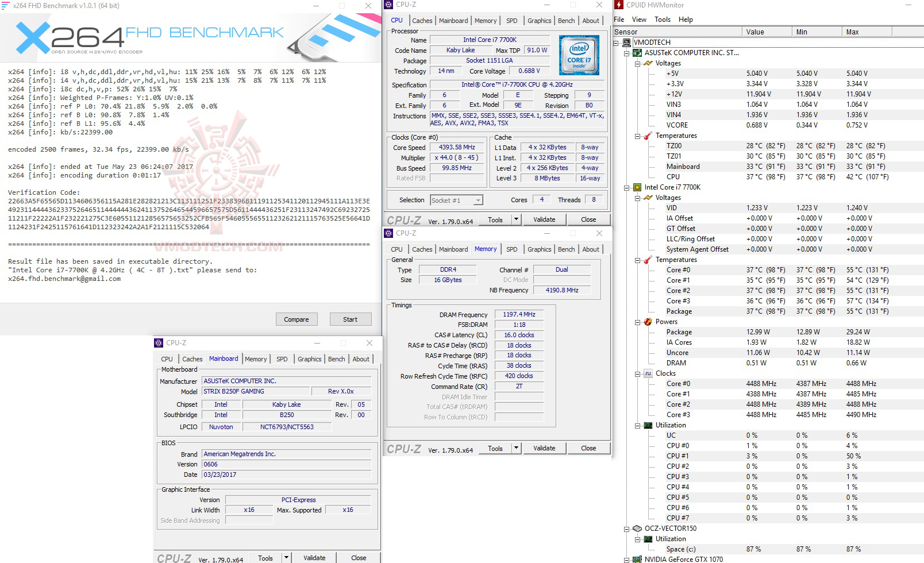Open the File menu in HWMonitor
The height and width of the screenshot is (563, 924).
(x=619, y=20)
